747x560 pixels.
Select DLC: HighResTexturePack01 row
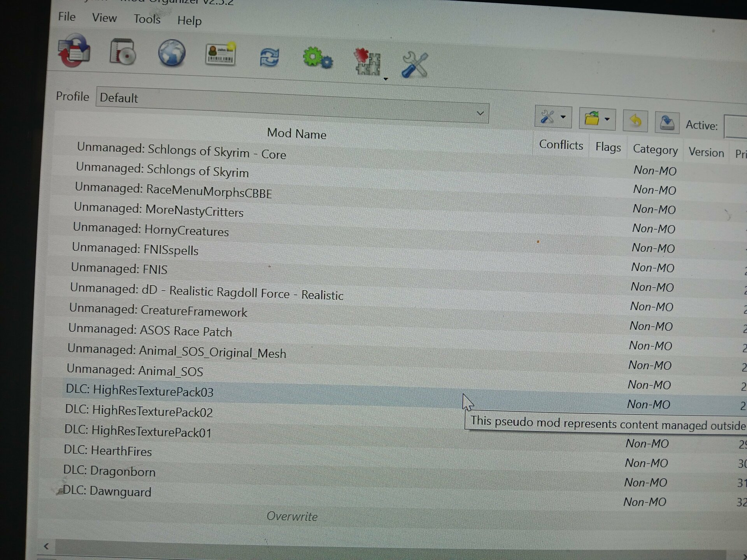tap(138, 431)
